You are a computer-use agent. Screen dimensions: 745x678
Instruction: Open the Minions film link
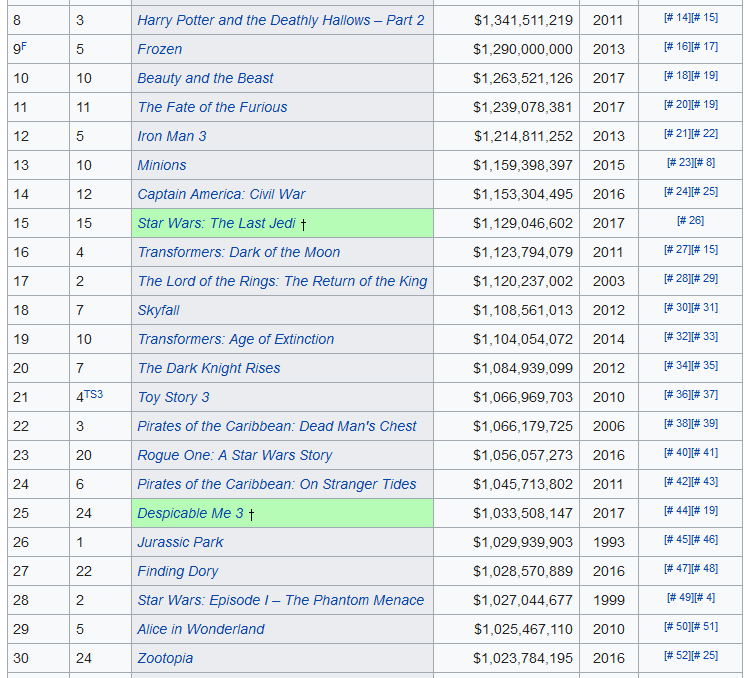point(162,165)
